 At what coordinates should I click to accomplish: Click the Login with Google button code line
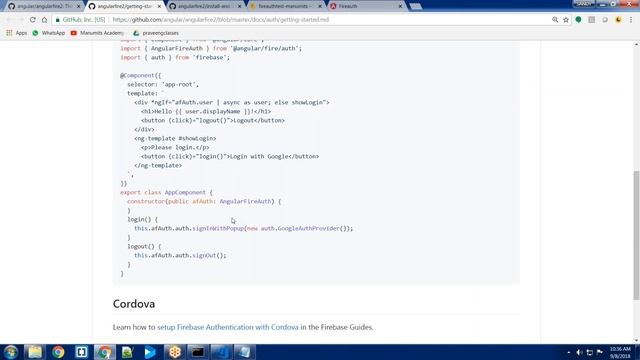230,156
